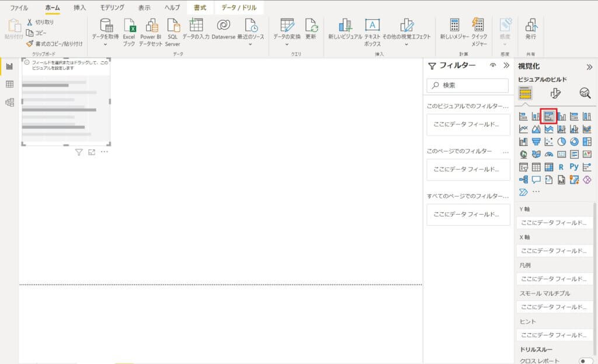
Task: Select the decomposition tree visual
Action: (x=523, y=179)
